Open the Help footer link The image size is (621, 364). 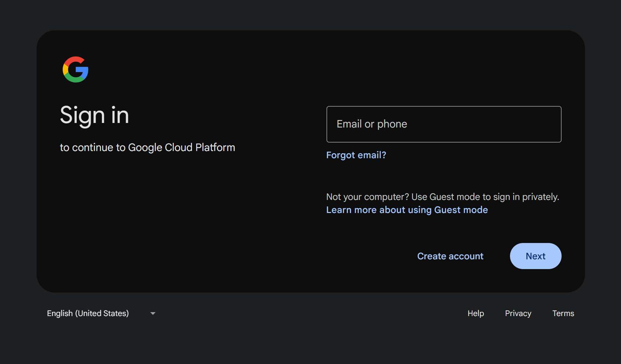[475, 313]
